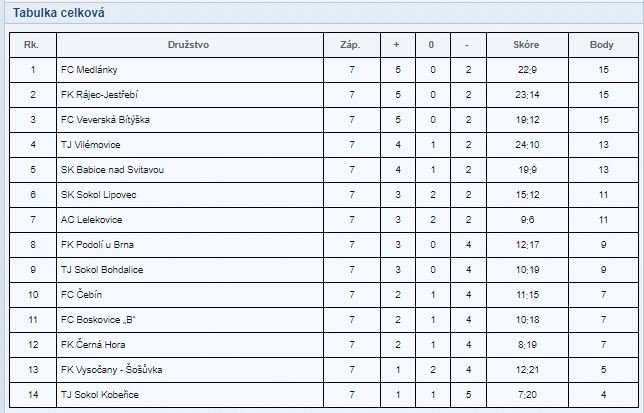Image resolution: width=644 pixels, height=413 pixels.
Task: Click FC Veverská Bítýška team name
Action: 105,120
